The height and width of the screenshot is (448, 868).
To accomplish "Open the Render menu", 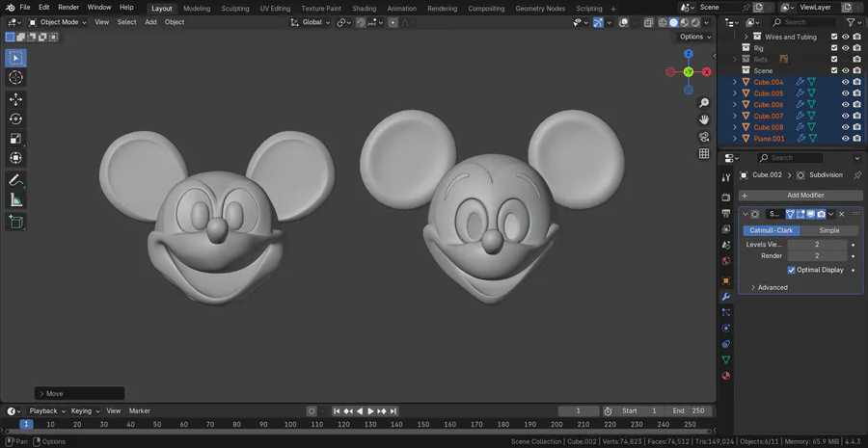I will [x=68, y=7].
